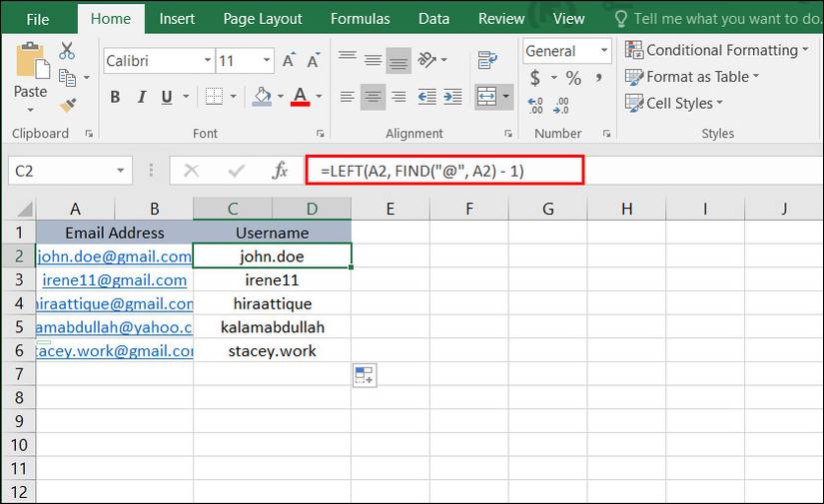Open the irene11@gmail.com email link

tap(114, 279)
